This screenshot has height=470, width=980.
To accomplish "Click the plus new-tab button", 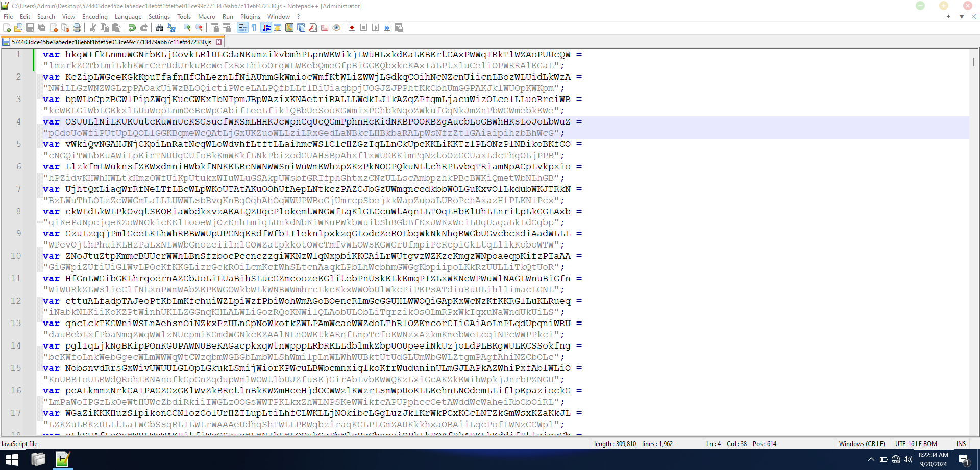I will (x=948, y=17).
